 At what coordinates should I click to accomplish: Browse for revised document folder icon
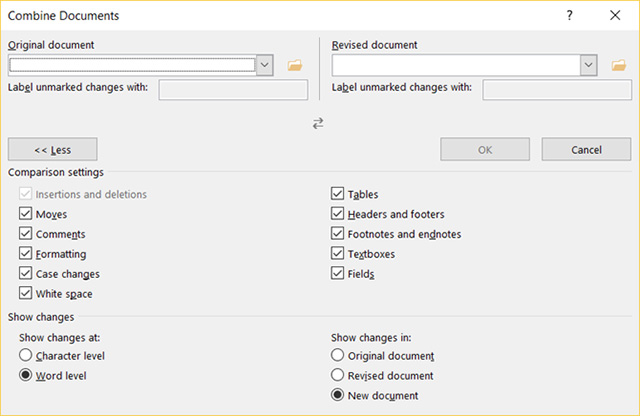click(x=619, y=65)
